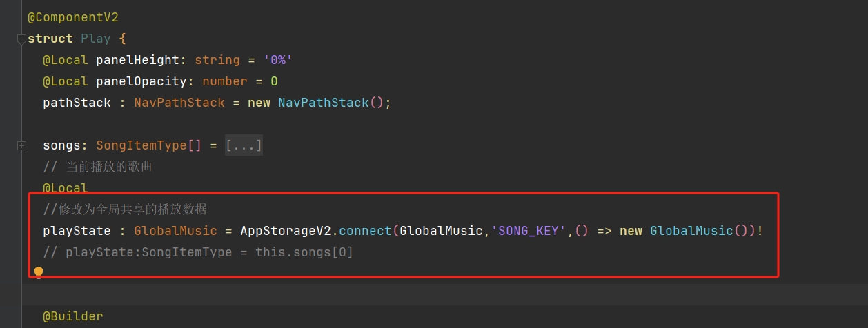868x328 pixels.
Task: Collapse the struct Play code block
Action: click(21, 39)
